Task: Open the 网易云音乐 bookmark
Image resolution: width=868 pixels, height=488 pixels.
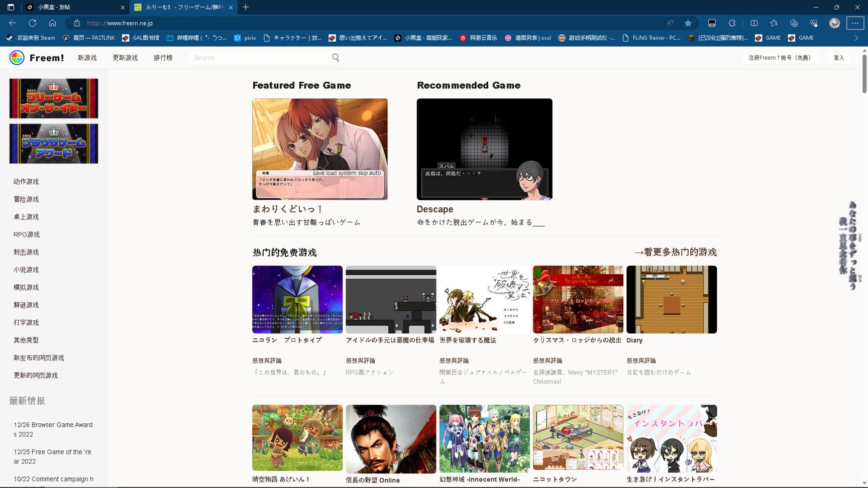Action: pos(478,38)
